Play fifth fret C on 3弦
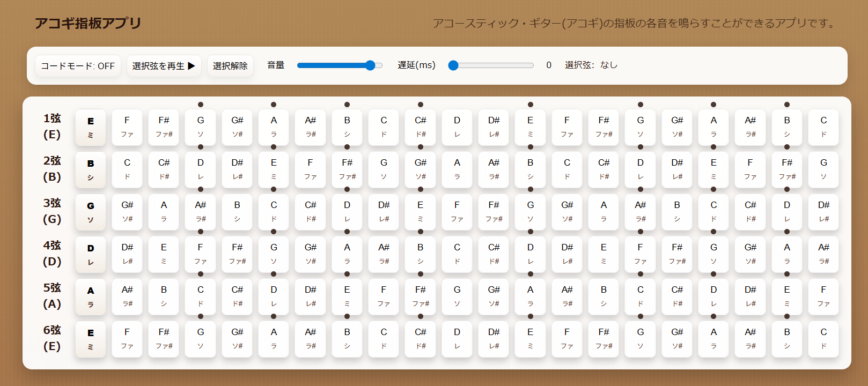This screenshot has width=868, height=386. [x=274, y=212]
